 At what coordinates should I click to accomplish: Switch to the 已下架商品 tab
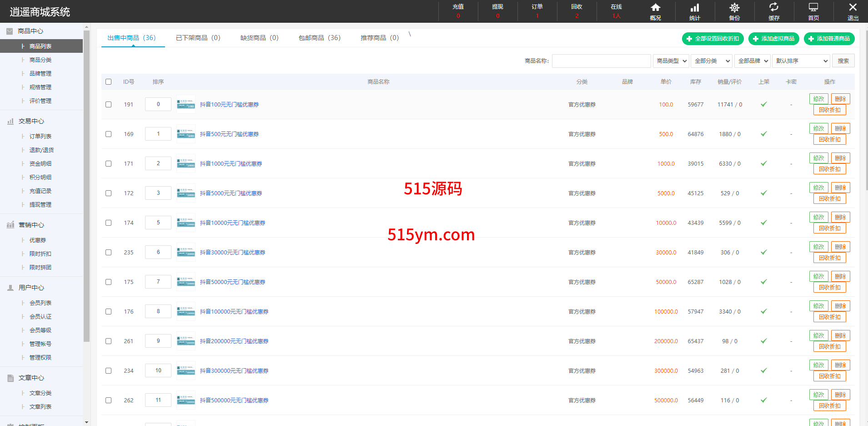coord(198,38)
